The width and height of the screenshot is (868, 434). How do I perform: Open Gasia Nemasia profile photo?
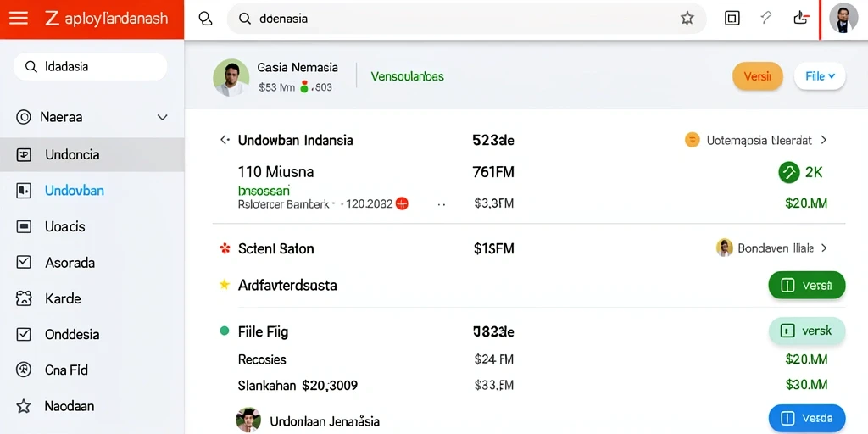[x=231, y=77]
